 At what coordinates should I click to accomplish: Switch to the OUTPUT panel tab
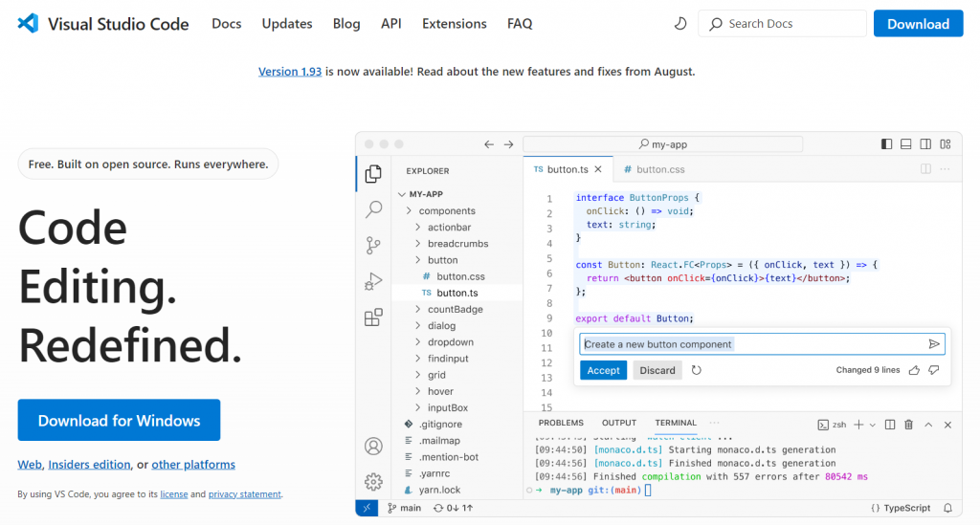pyautogui.click(x=619, y=423)
